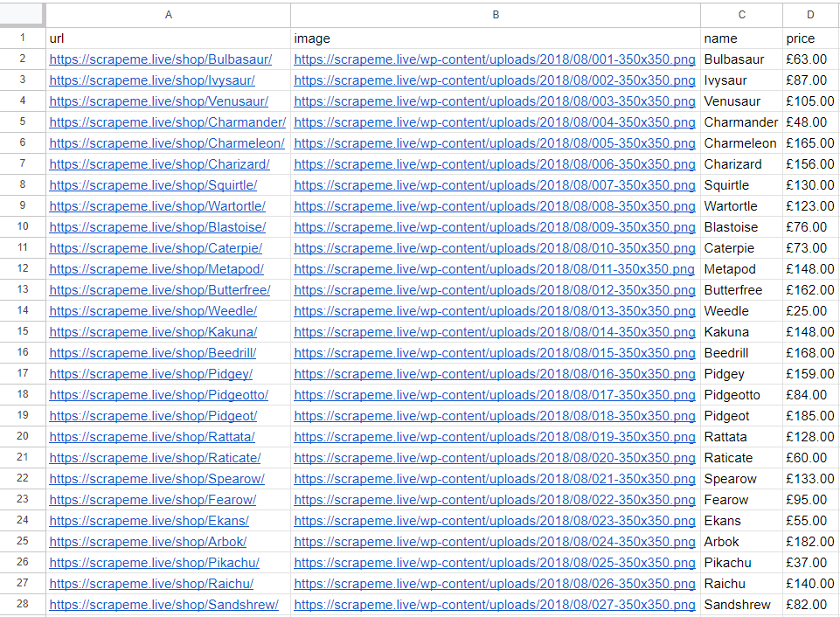
Task: Select the £105.00 price cell
Action: 810,101
